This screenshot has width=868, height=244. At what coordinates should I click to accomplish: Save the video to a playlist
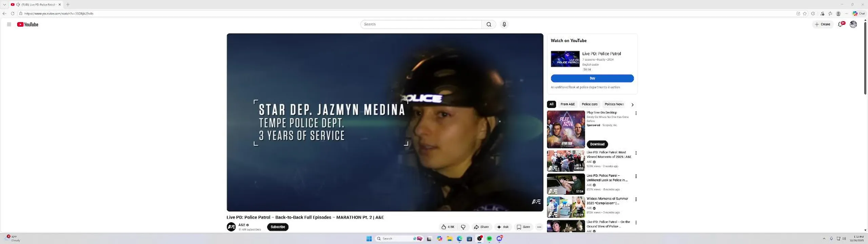pos(523,227)
